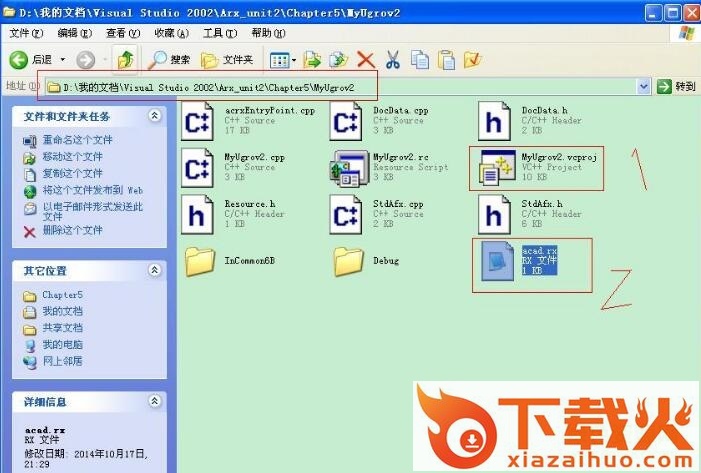Open the 文件 (File) menu
This screenshot has height=473, width=701.
click(x=20, y=33)
